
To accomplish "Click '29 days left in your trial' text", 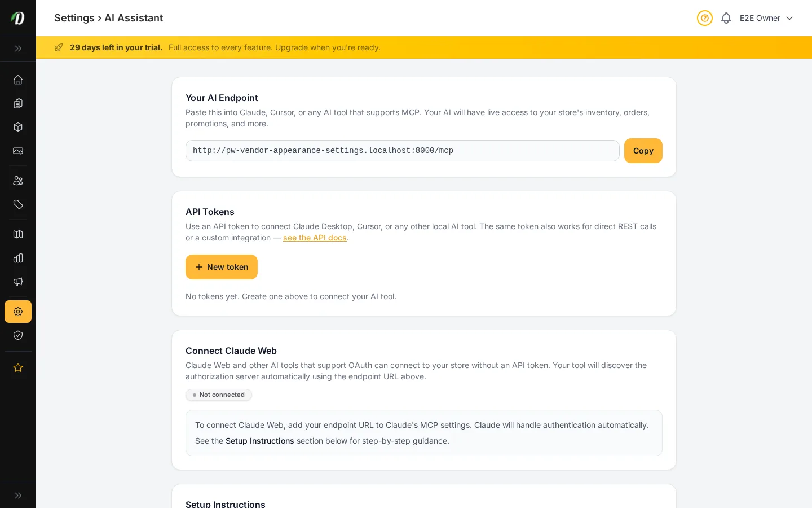I will pos(116,47).
